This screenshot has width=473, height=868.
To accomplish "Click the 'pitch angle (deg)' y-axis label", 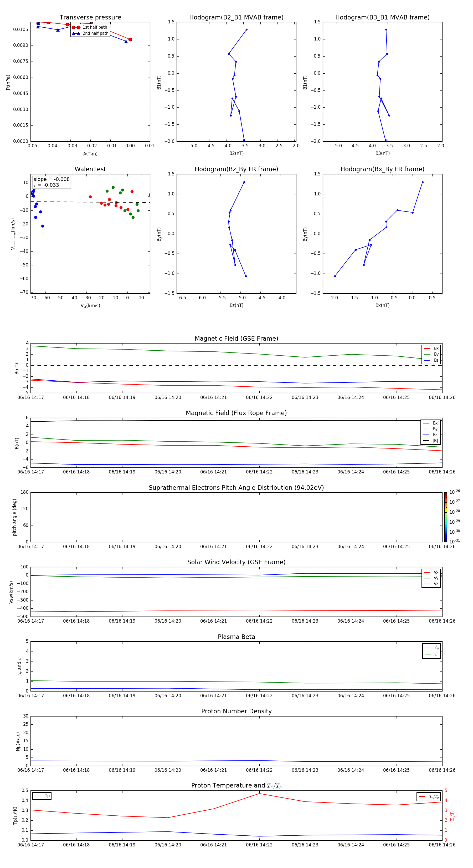I will 14,517.
